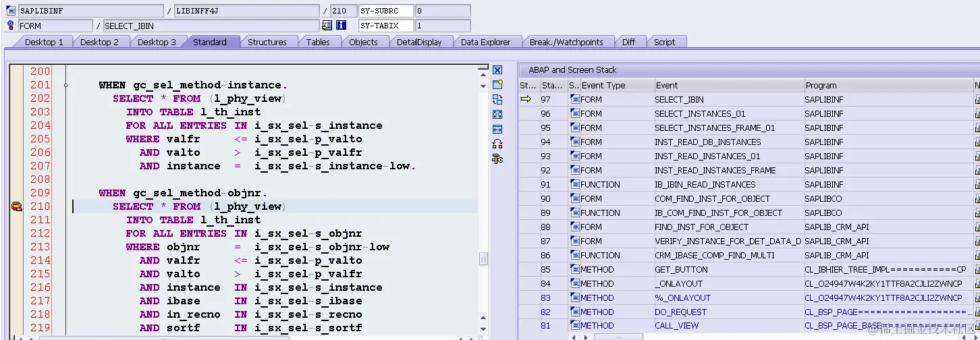Open the Diff tab
Viewport: 980px width, 340px height.
(x=629, y=42)
